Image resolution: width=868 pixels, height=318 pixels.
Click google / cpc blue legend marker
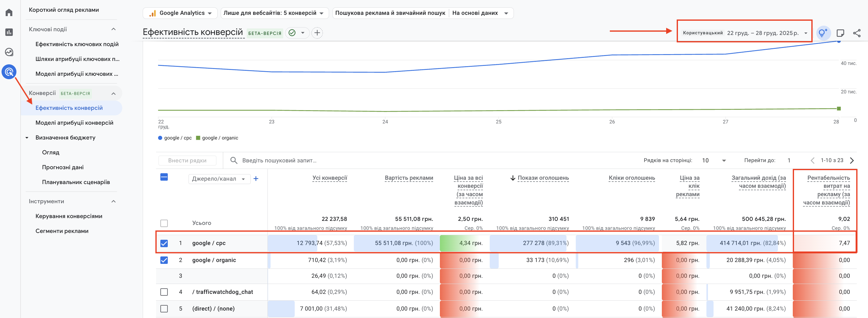tap(160, 138)
